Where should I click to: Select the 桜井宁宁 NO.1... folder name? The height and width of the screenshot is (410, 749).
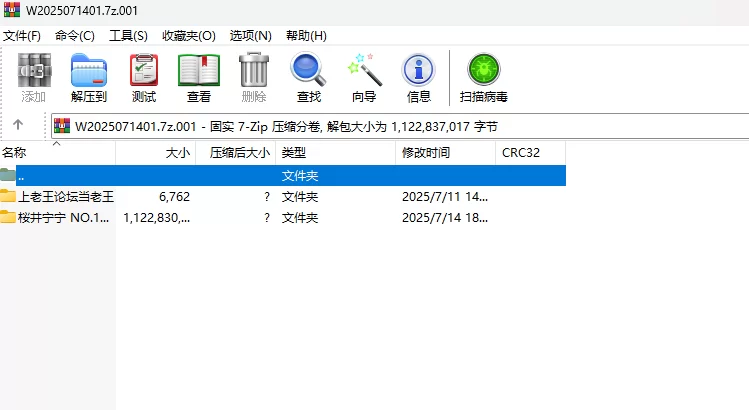(x=64, y=218)
